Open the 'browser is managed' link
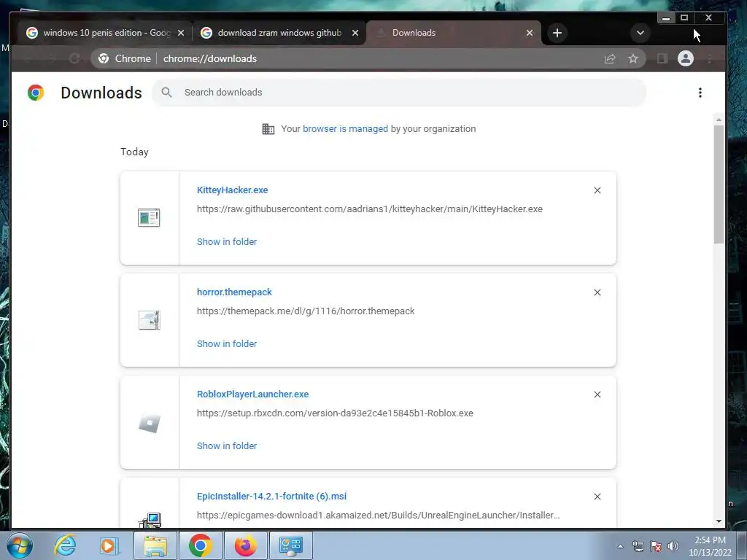This screenshot has height=560, width=747. coord(345,128)
